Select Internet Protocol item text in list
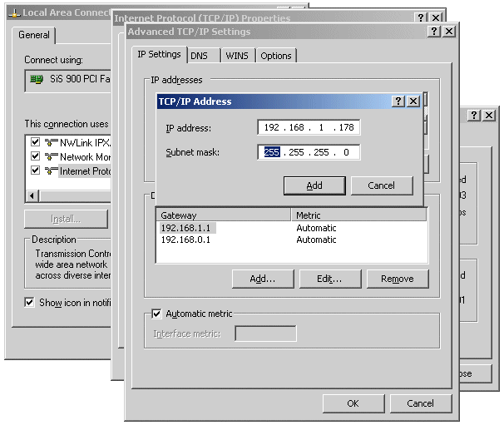Screen dimensions: 504x425 [85, 171]
